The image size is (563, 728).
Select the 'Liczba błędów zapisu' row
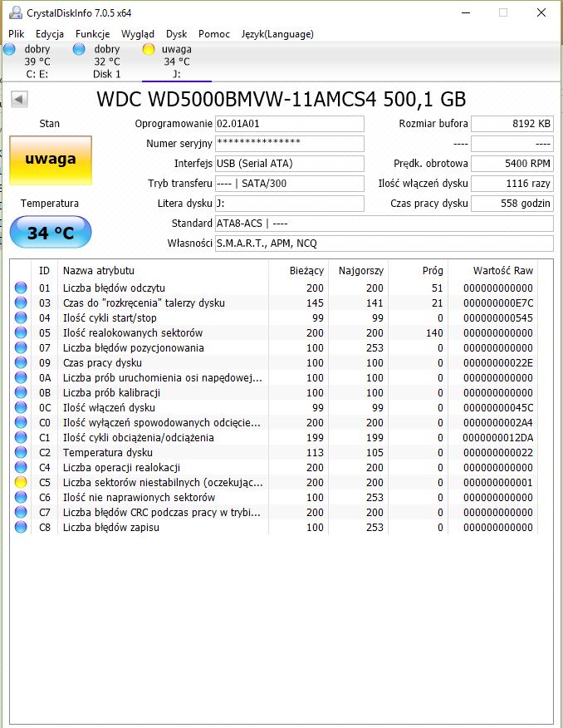pos(274,527)
